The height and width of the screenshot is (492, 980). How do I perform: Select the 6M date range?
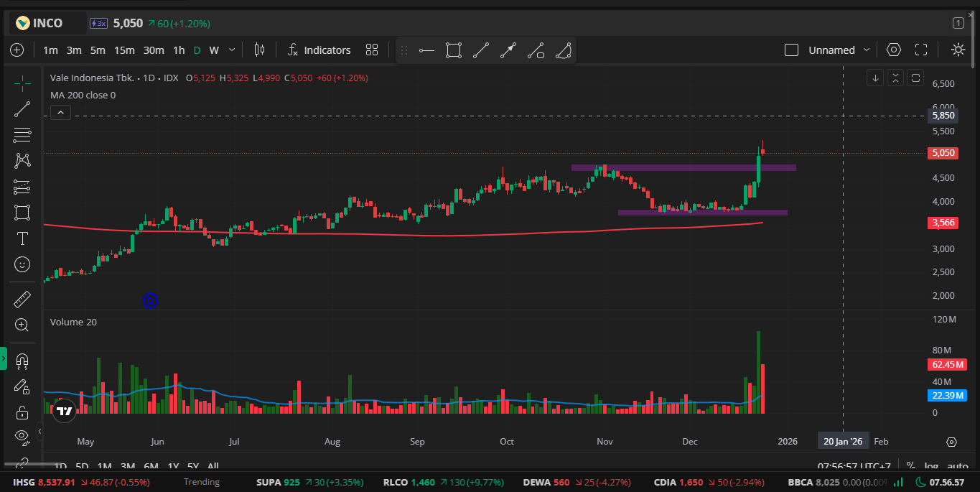pyautogui.click(x=151, y=466)
